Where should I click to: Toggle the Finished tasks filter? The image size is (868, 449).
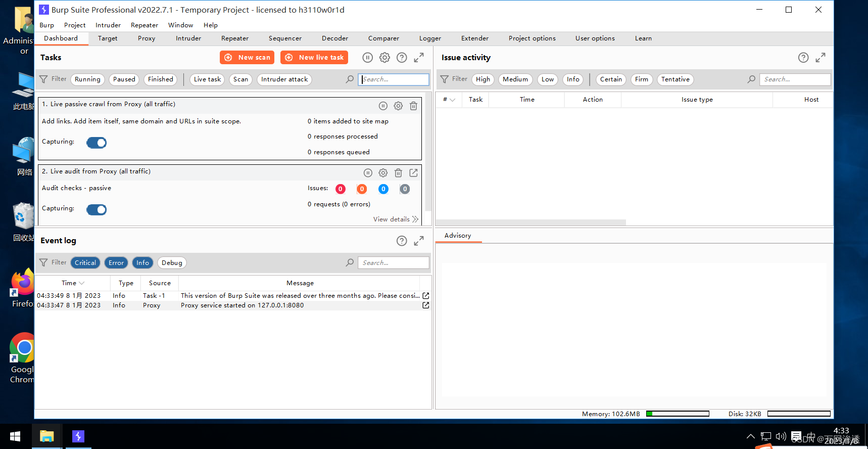tap(161, 79)
